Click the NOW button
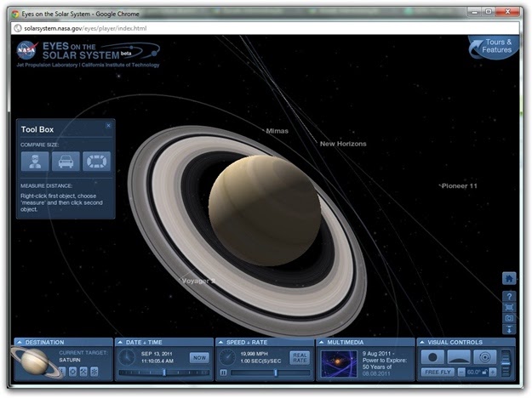Screen dimensions: 532x398 click(199, 358)
